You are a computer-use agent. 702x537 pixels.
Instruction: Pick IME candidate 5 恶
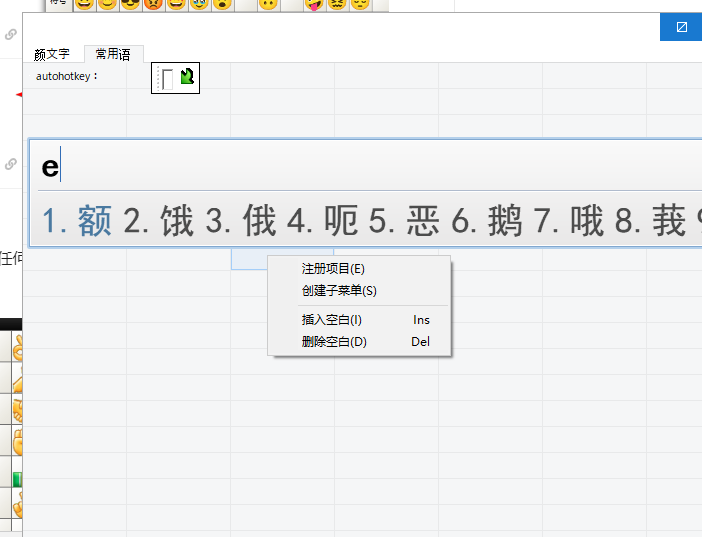click(x=406, y=221)
